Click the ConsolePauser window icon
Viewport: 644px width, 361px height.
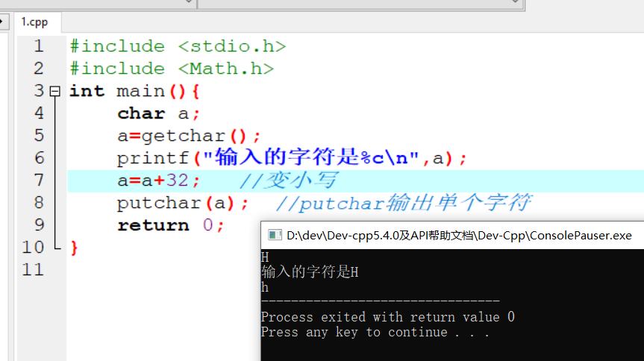(275, 236)
